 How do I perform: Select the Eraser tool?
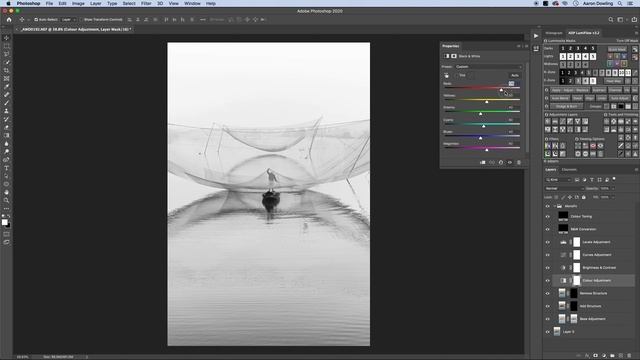click(x=6, y=127)
